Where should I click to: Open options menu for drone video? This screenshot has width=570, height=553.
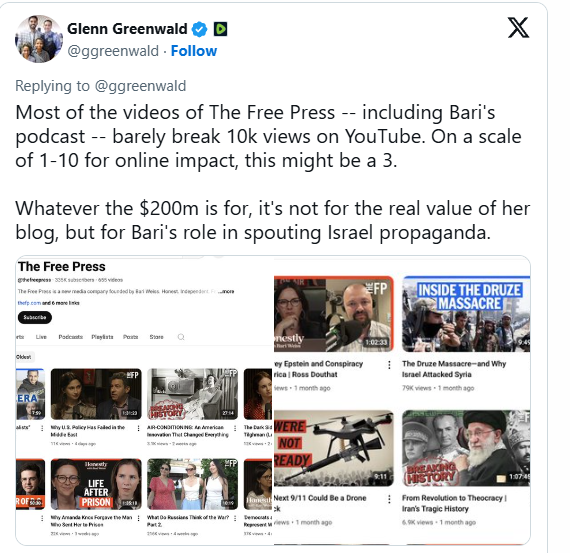[x=389, y=499]
